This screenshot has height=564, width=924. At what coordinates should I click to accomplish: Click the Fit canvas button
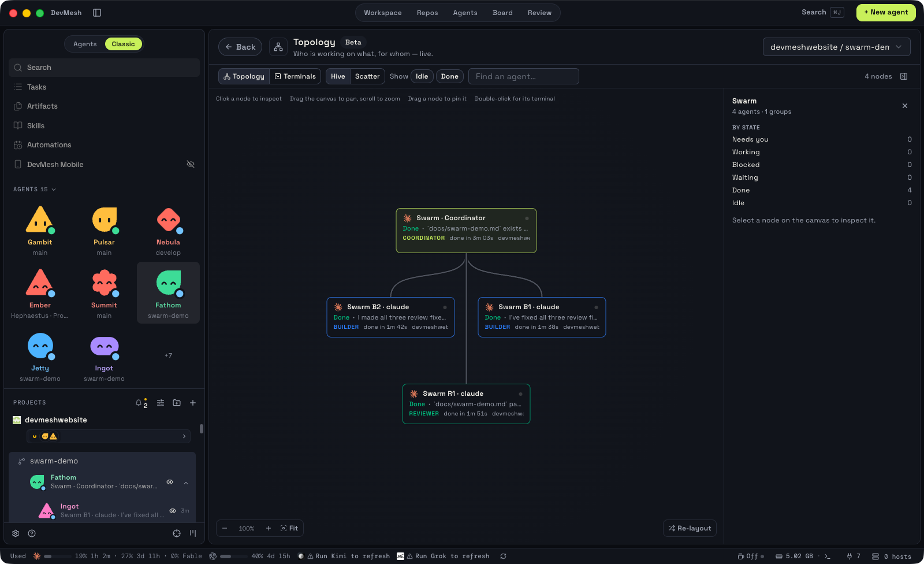(x=289, y=528)
